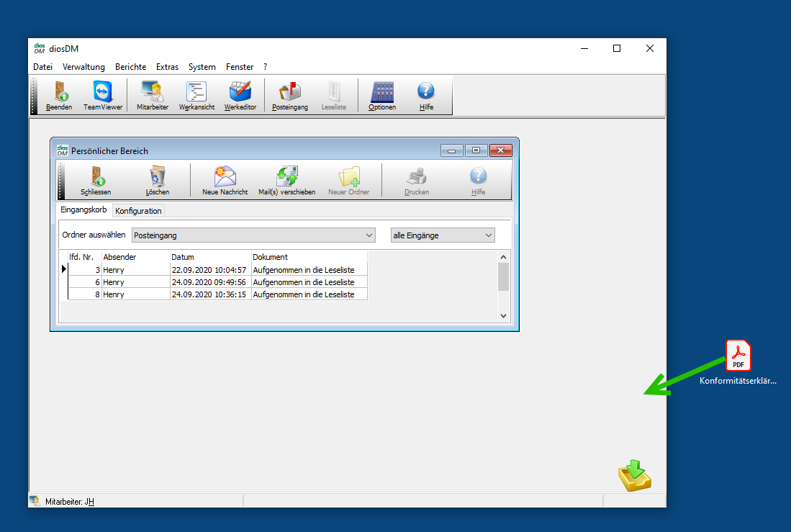The width and height of the screenshot is (791, 532).
Task: Open the Optionen settings icon
Action: 381,96
